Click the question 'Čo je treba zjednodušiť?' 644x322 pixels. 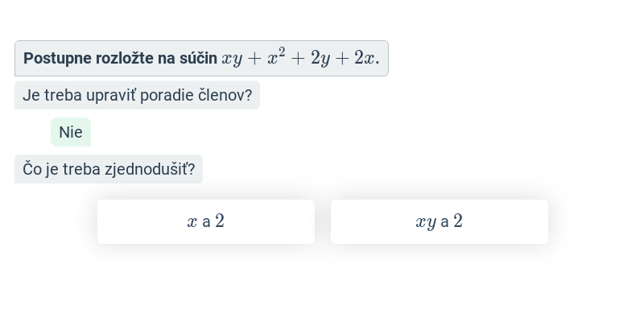tap(109, 169)
